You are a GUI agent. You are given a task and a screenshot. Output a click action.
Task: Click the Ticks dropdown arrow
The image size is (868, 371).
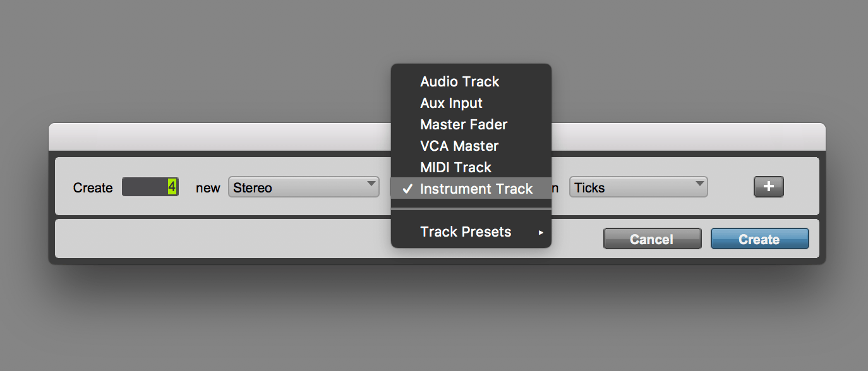point(699,184)
